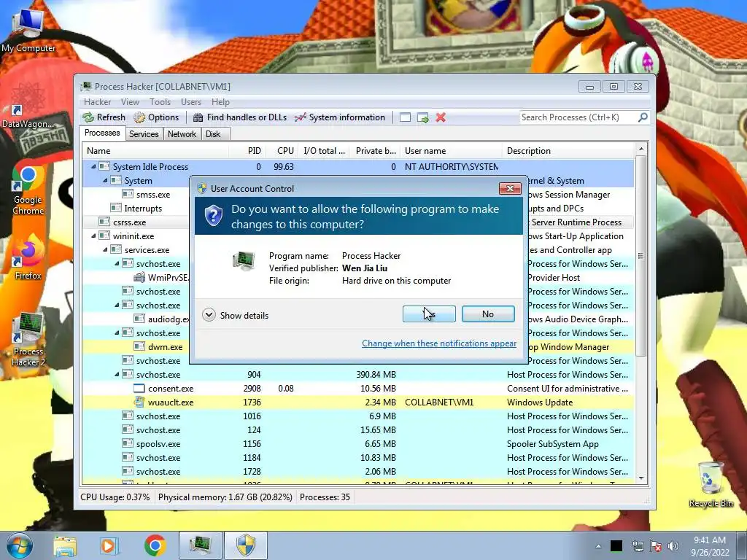Collapse System Idle Process tree node
Image resolution: width=747 pixels, height=560 pixels.
click(x=93, y=167)
